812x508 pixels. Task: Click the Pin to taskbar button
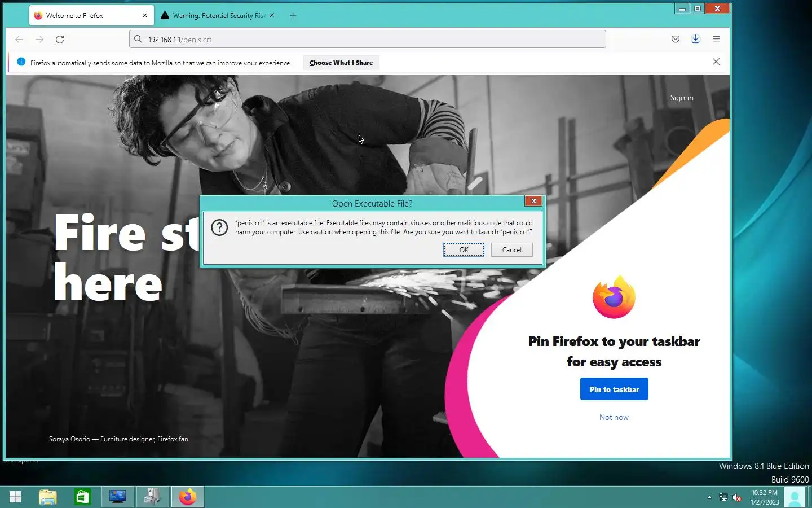tap(614, 389)
